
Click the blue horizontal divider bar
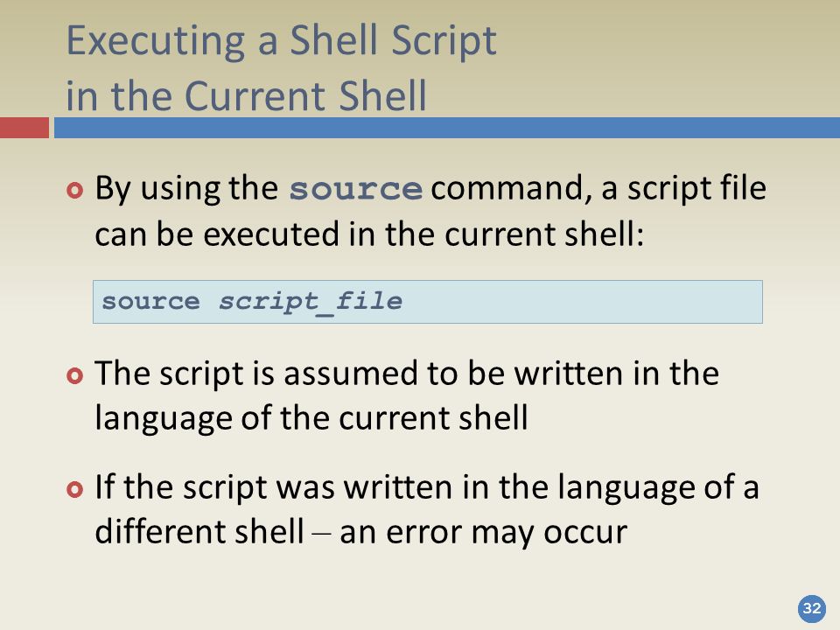447,128
